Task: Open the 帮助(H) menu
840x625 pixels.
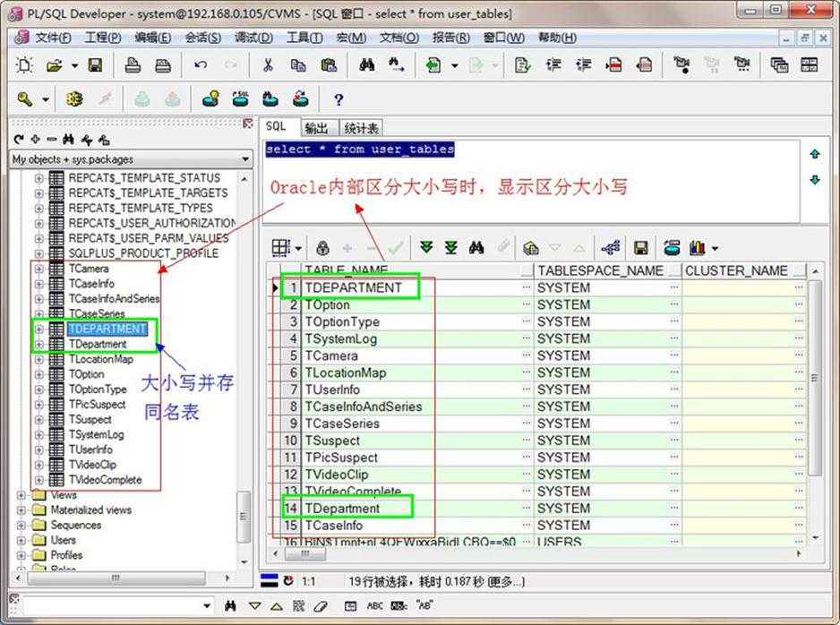Action: coord(557,38)
